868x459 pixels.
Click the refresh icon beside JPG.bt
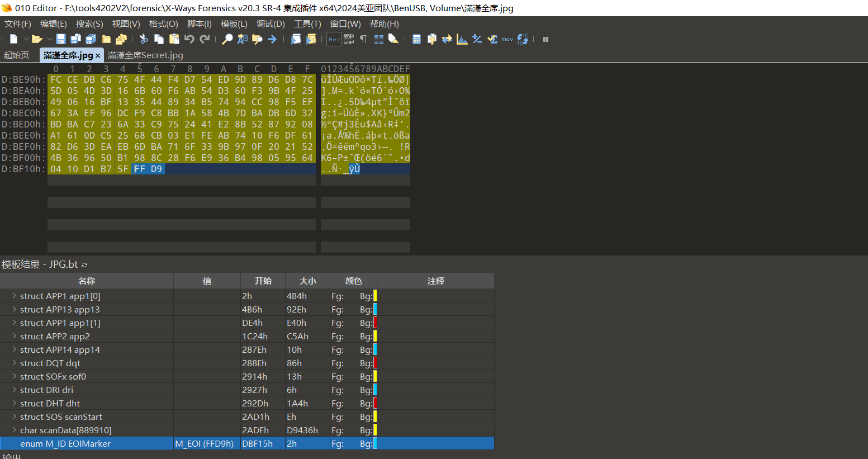coord(84,265)
